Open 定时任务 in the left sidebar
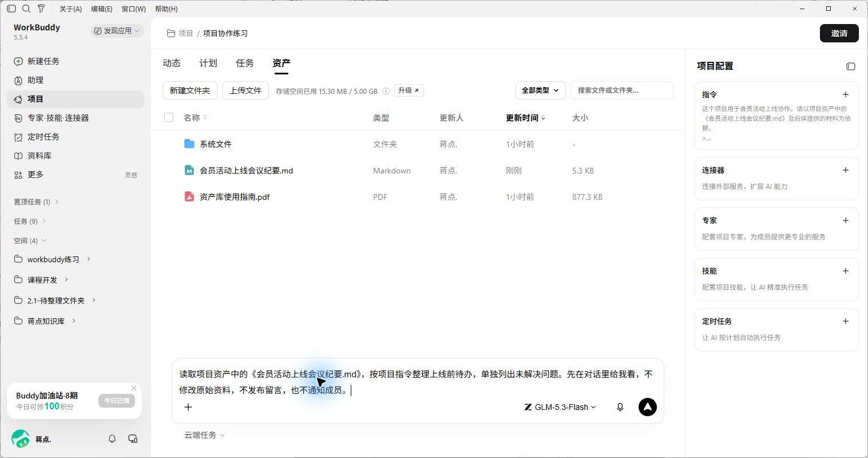This screenshot has height=458, width=868. 76,137
